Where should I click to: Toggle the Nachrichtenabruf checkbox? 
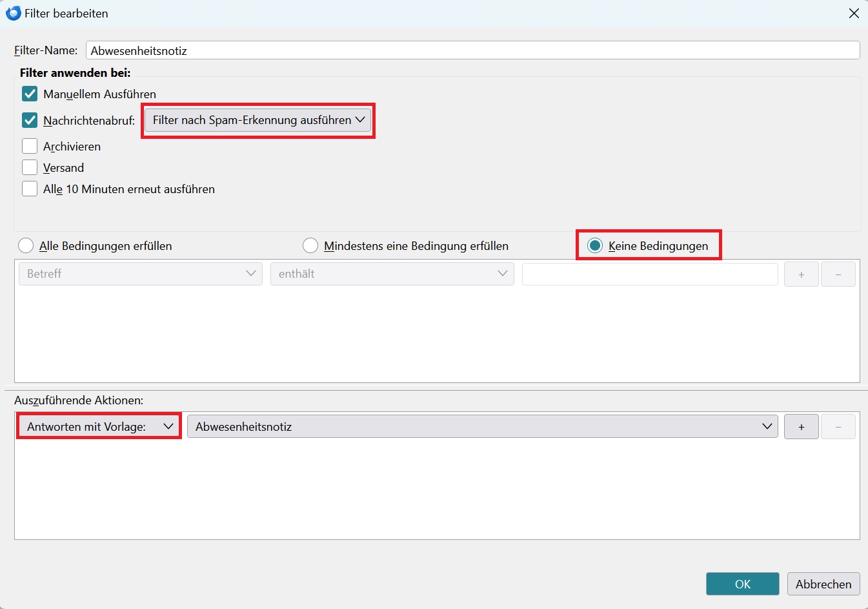30,120
